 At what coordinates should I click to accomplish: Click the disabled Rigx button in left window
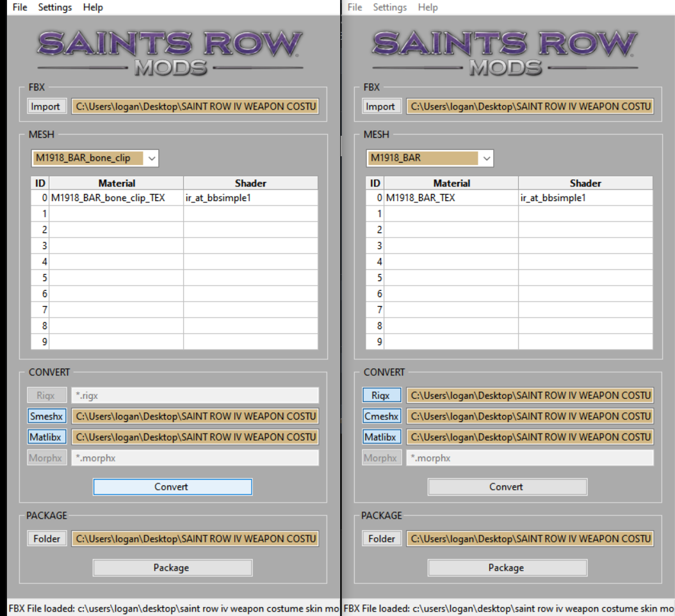(x=47, y=395)
